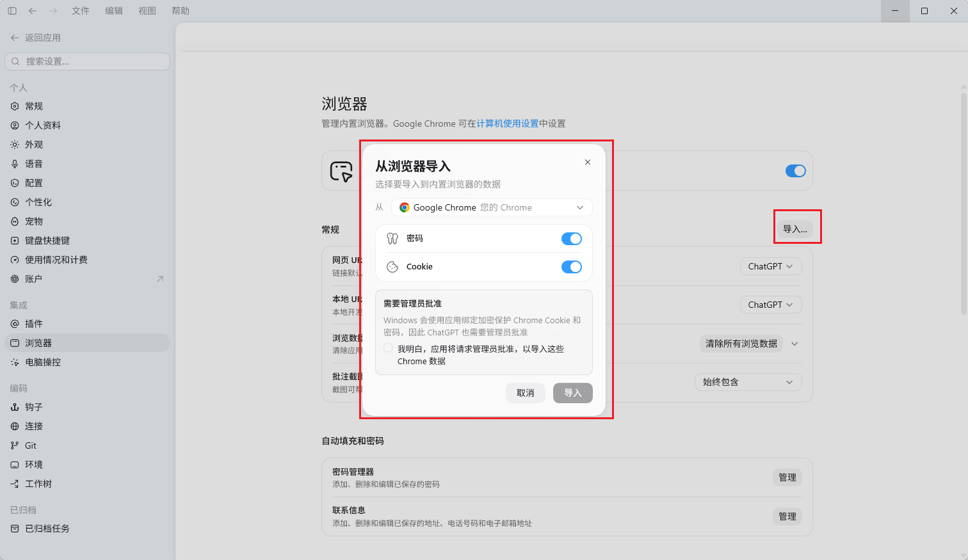The image size is (968, 560).
Task: Click the 密码 key icon in dialog
Action: click(392, 239)
